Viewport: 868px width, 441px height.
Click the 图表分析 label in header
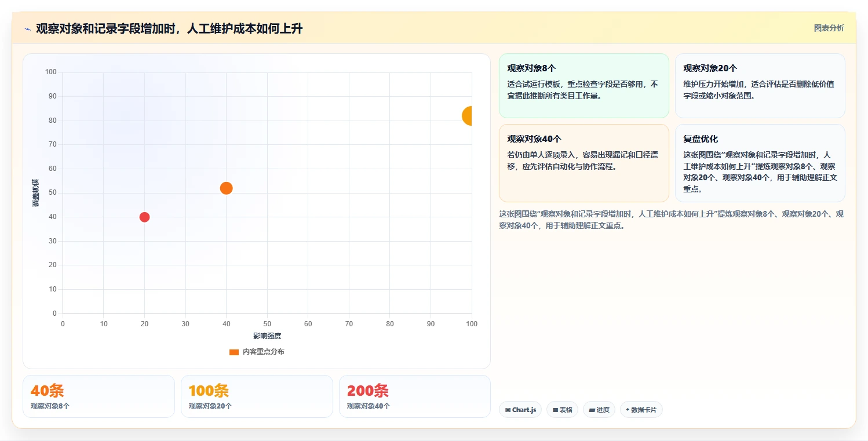(829, 28)
